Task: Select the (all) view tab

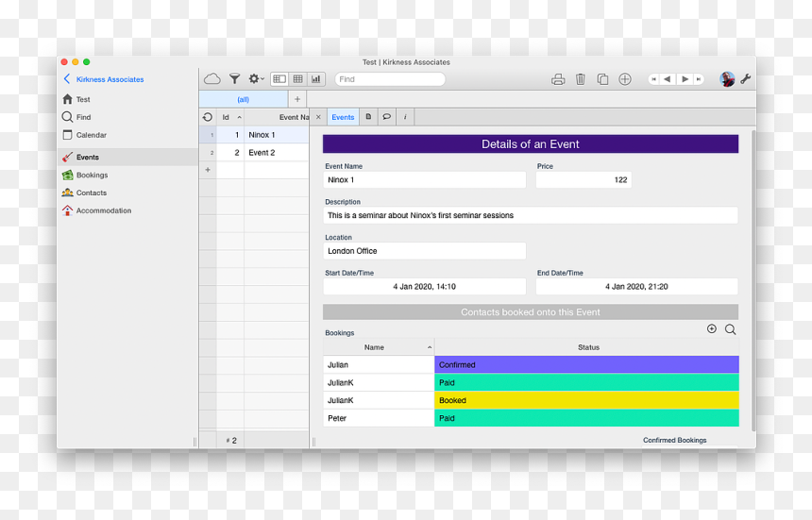Action: pos(244,99)
